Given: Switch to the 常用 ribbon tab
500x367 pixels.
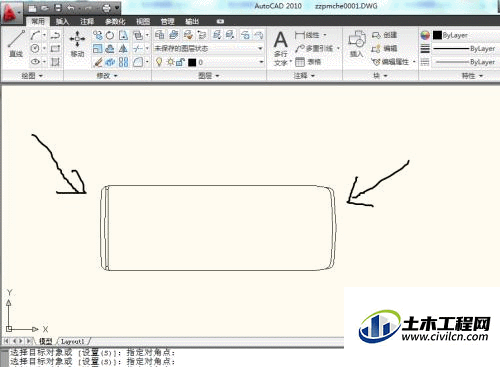Looking at the screenshot, I should point(38,21).
